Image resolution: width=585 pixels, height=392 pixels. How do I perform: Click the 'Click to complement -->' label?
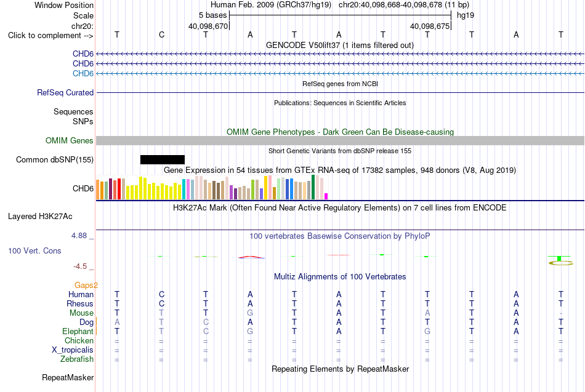pyautogui.click(x=50, y=36)
